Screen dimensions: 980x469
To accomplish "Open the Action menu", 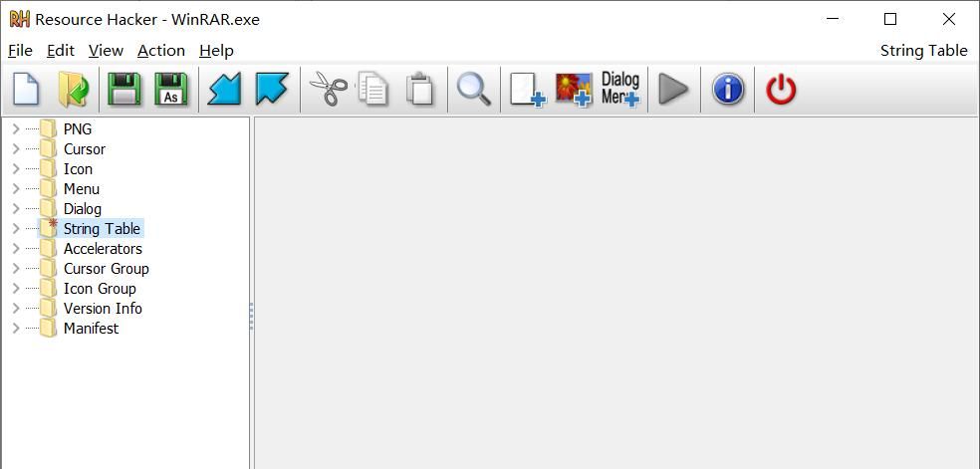I will click(x=161, y=51).
